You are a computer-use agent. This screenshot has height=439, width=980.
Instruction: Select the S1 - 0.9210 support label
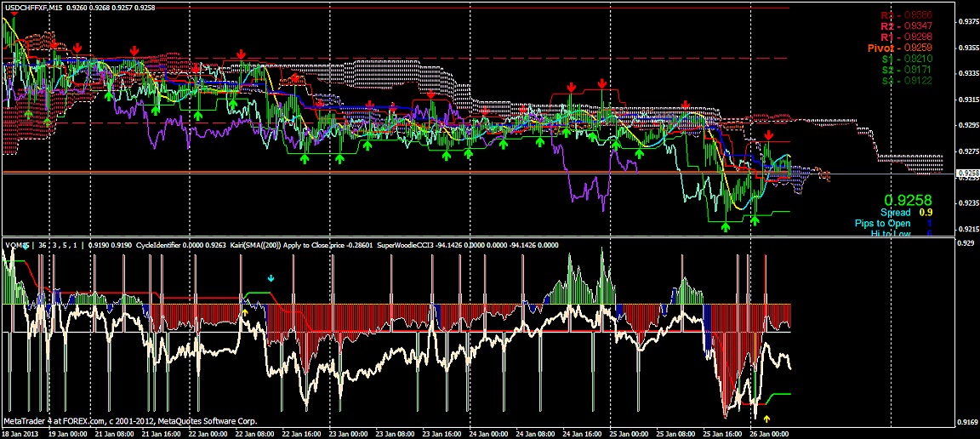(x=906, y=60)
